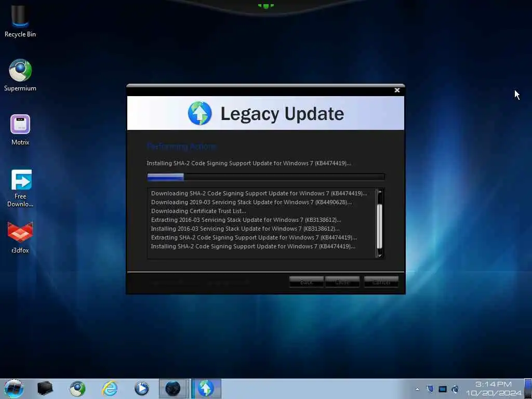Launch r3dfox from the desktop
Viewport: 532px width, 399px height.
click(x=20, y=237)
